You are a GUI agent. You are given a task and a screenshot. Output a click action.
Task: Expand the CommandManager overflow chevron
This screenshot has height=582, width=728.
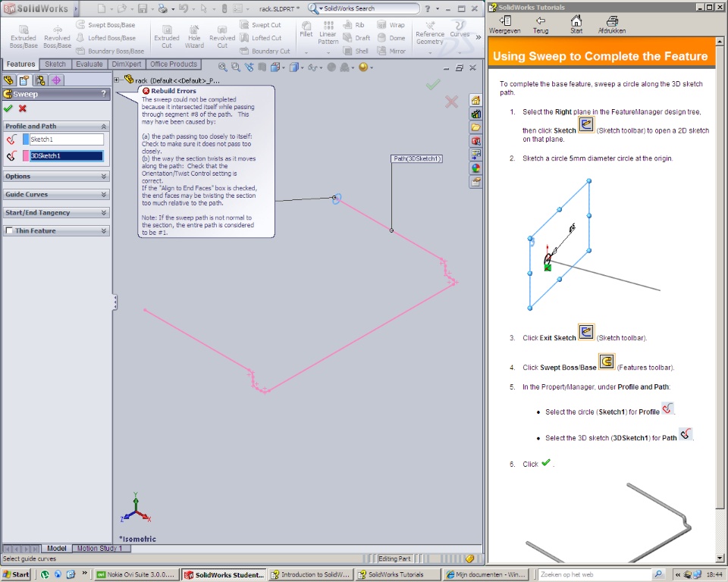(479, 37)
